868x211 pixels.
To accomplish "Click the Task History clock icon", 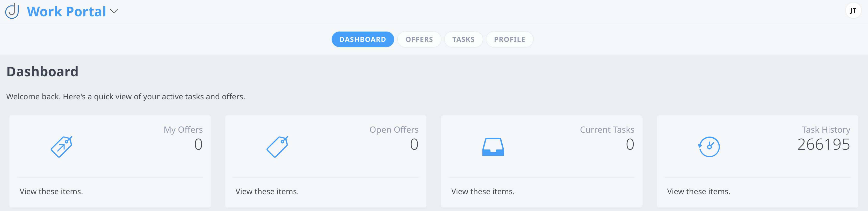I will [709, 147].
